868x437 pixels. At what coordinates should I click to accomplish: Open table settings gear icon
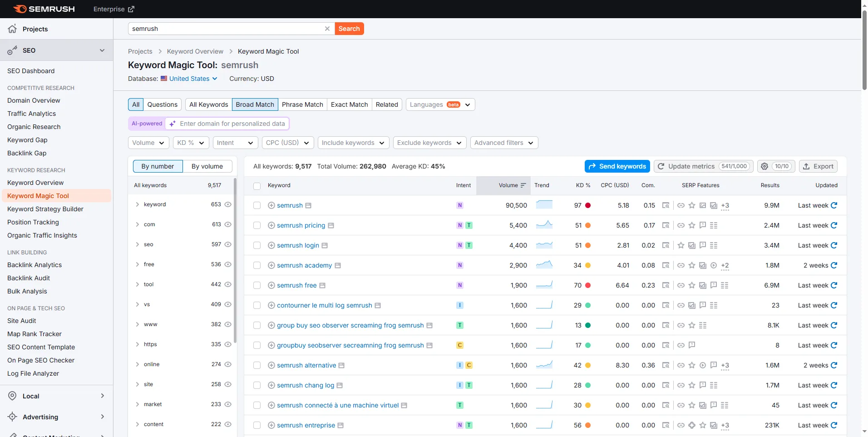(764, 166)
